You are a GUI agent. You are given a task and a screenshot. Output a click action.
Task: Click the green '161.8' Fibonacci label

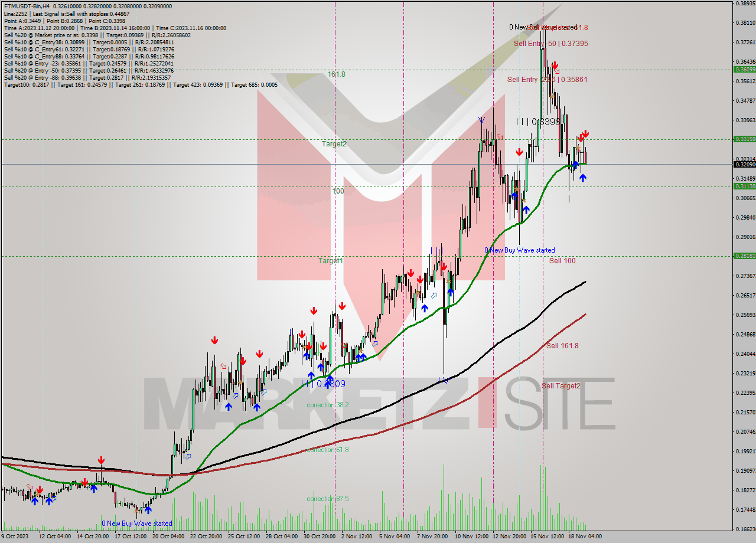(336, 74)
